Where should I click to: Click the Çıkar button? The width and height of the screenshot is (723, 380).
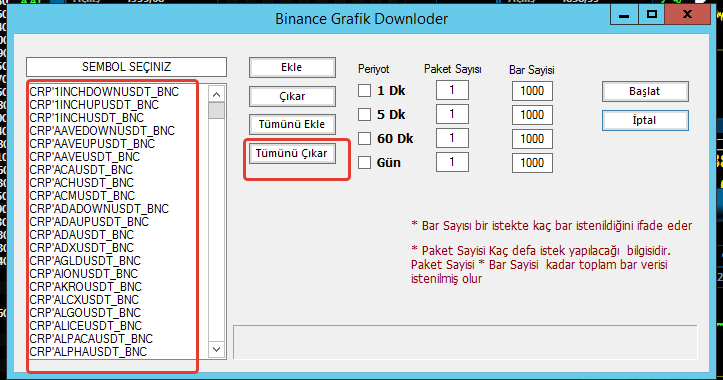pyautogui.click(x=292, y=96)
